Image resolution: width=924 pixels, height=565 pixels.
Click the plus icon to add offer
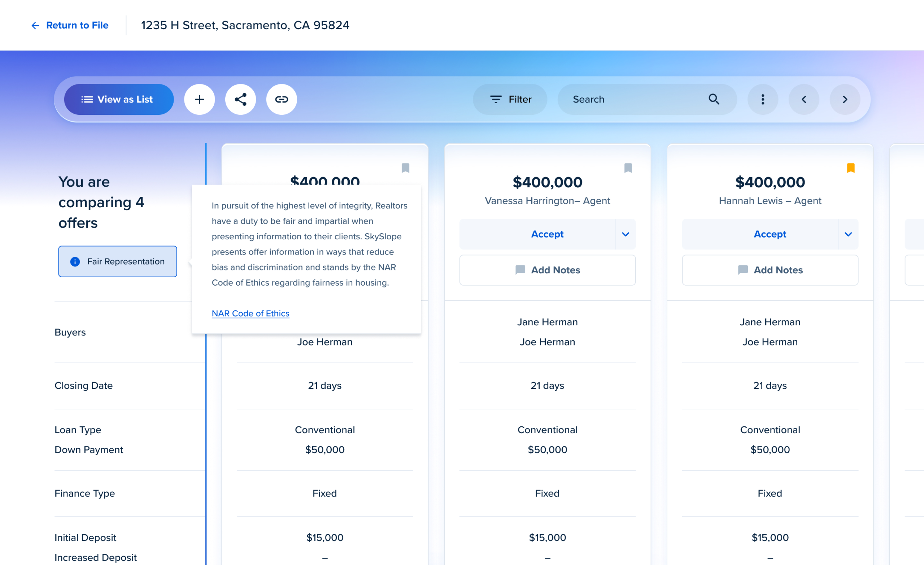click(x=200, y=99)
